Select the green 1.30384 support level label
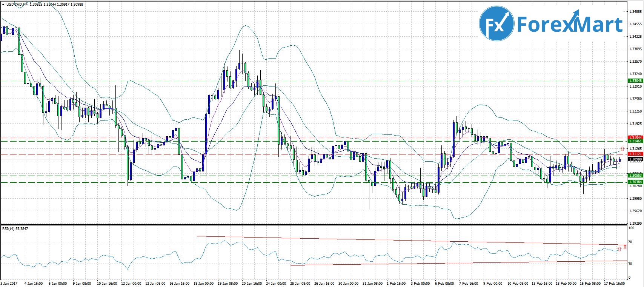The image size is (644, 287). tap(635, 182)
